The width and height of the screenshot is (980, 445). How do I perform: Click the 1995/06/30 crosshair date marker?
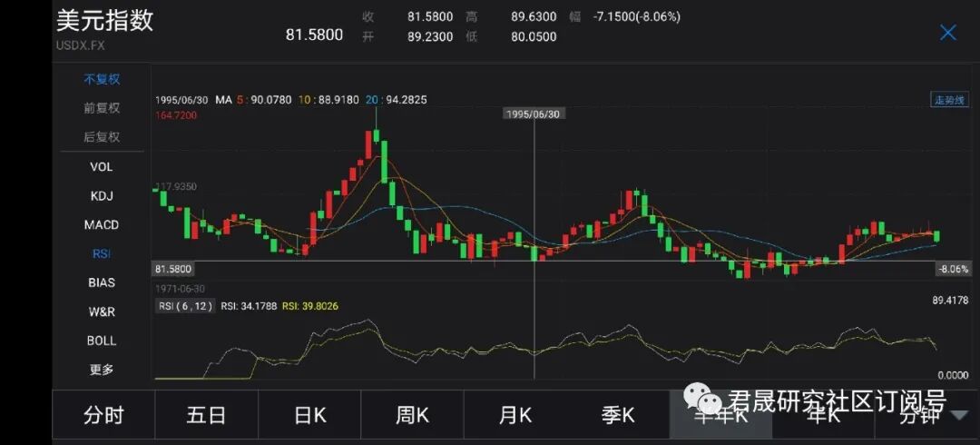pos(532,114)
